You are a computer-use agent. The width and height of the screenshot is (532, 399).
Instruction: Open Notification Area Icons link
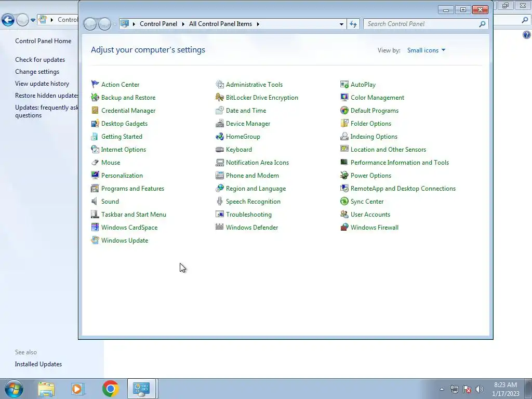coord(258,163)
